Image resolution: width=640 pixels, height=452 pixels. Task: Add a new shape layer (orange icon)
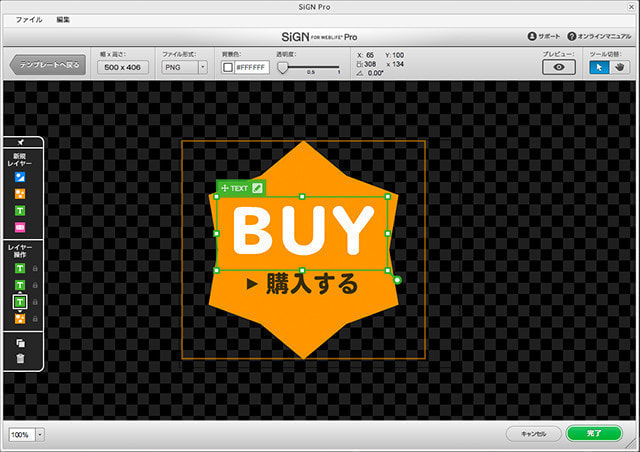click(x=20, y=194)
